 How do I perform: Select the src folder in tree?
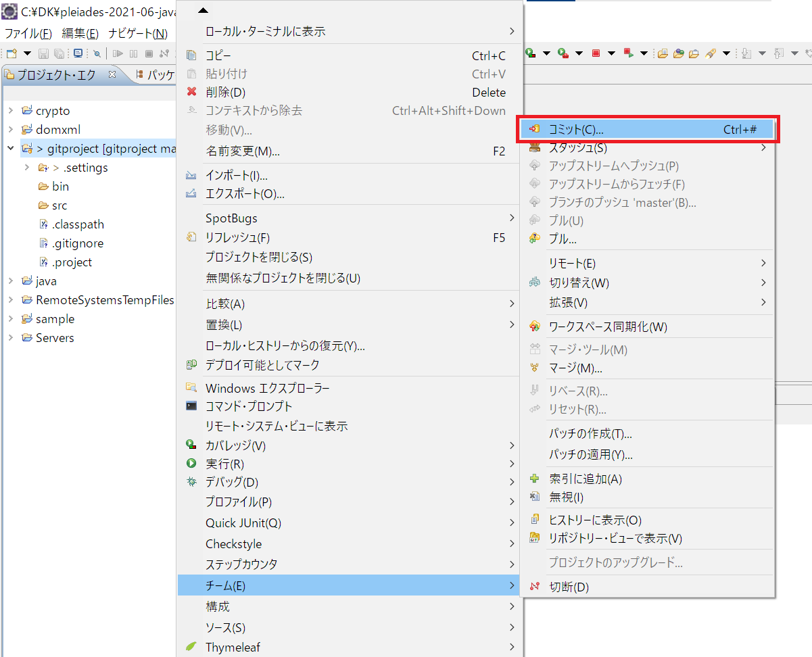point(59,205)
